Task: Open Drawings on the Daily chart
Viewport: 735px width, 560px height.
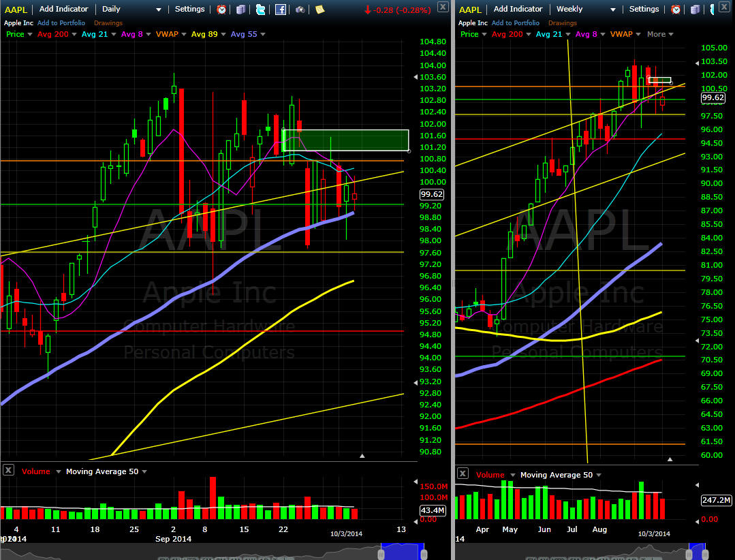Action: pyautogui.click(x=108, y=23)
